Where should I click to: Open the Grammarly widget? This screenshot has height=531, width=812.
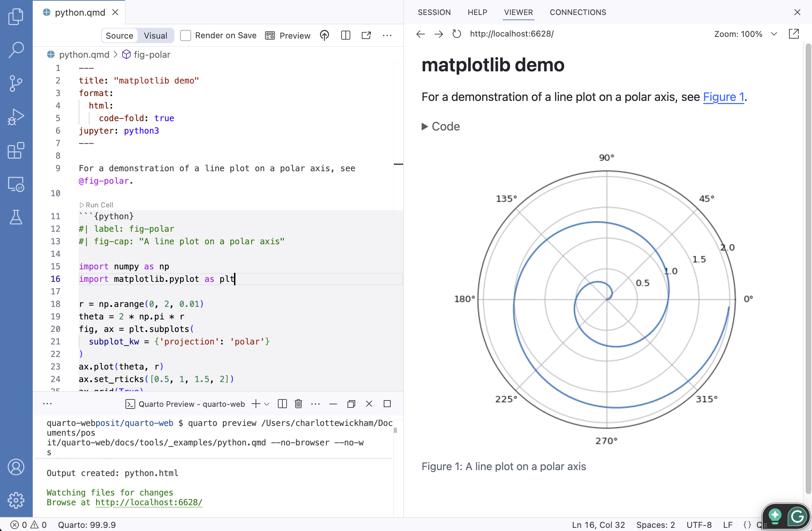(797, 516)
